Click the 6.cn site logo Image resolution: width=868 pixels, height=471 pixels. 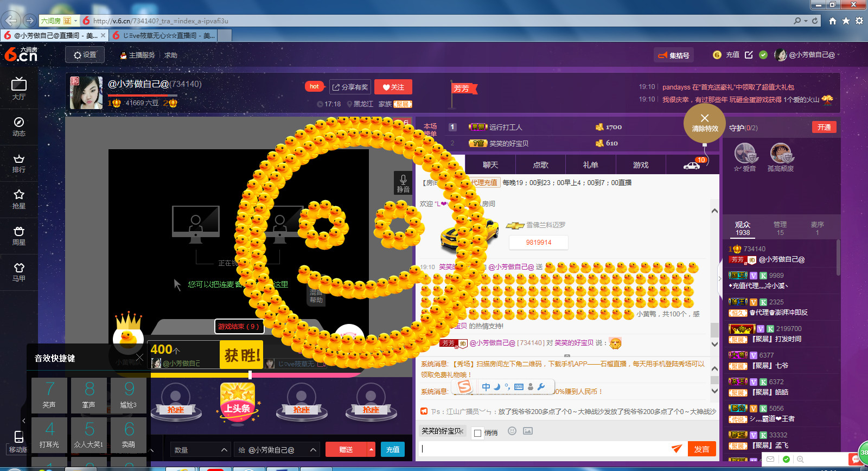(21, 54)
